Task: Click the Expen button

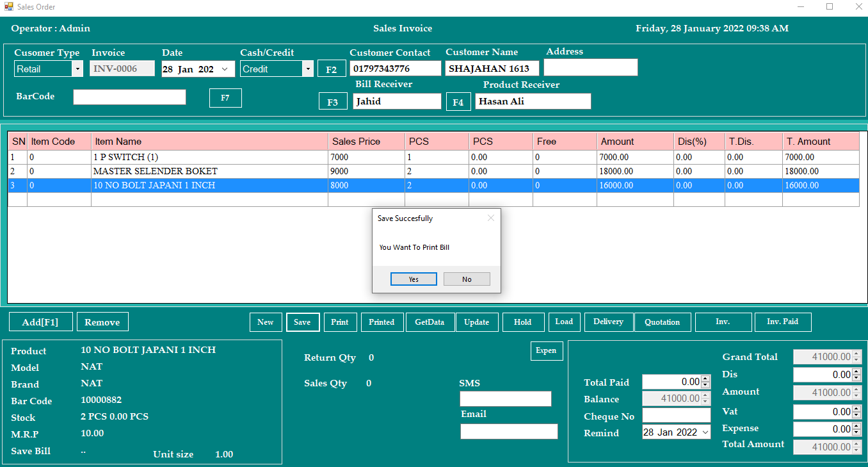Action: tap(546, 350)
